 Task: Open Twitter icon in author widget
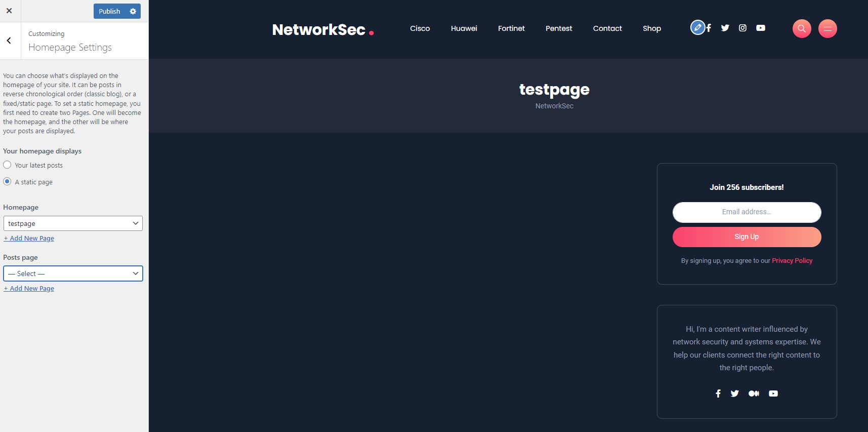tap(735, 394)
